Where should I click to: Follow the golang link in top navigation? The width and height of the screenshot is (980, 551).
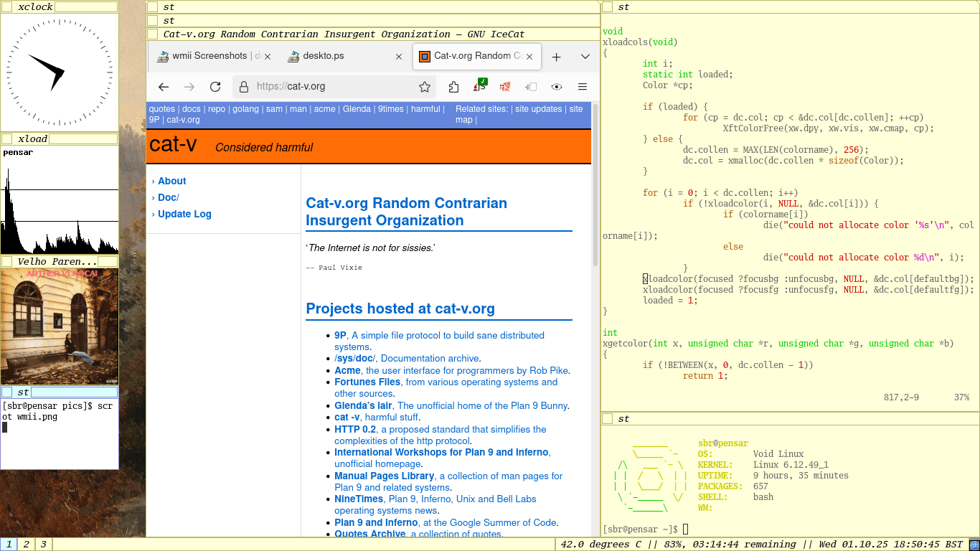point(245,109)
